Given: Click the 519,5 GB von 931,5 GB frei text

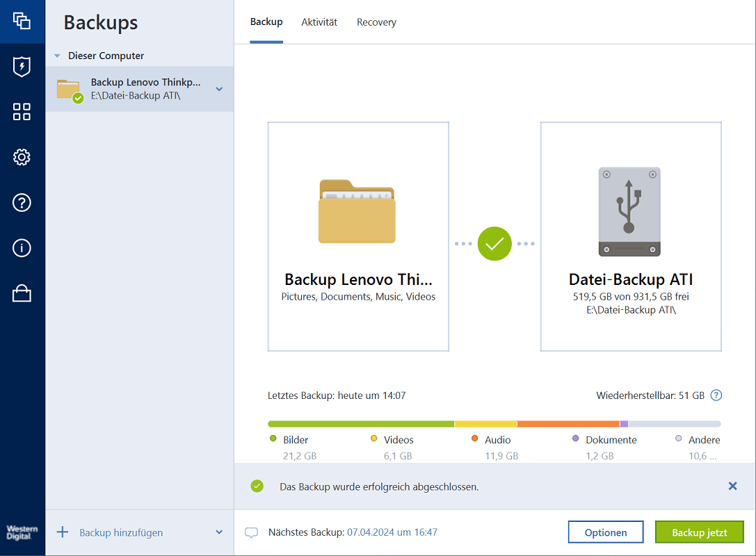Looking at the screenshot, I should pyautogui.click(x=631, y=296).
